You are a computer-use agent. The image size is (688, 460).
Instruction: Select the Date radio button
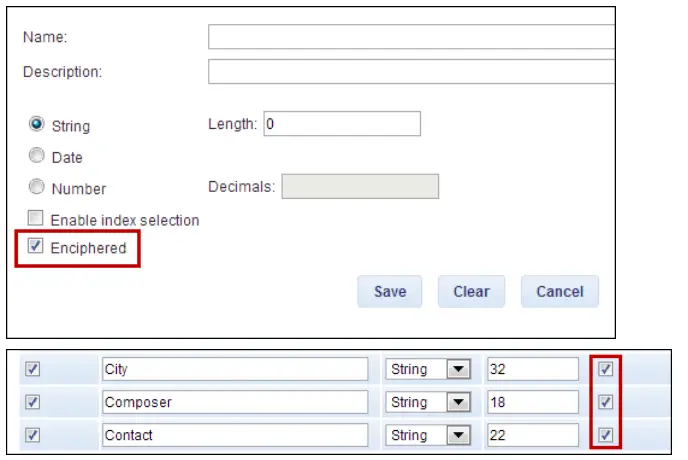pyautogui.click(x=37, y=156)
